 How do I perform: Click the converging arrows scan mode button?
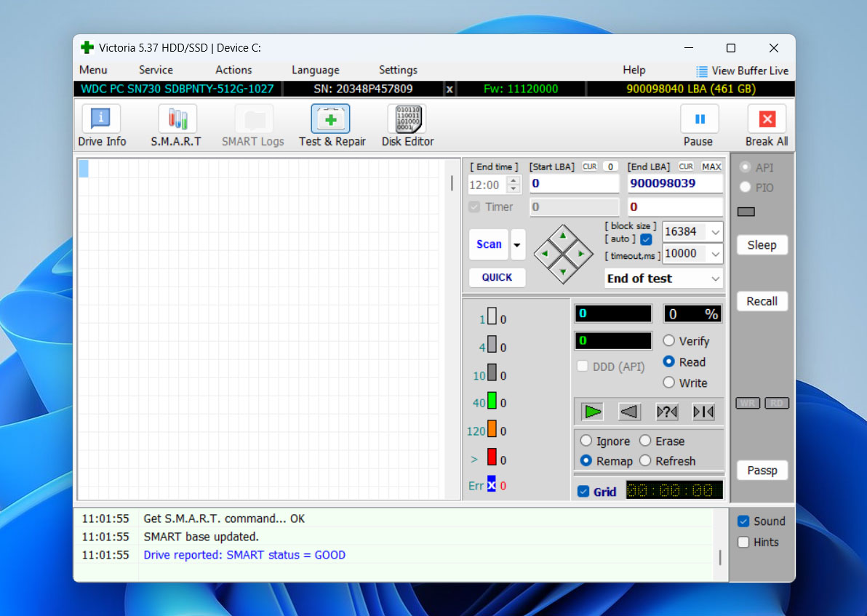point(703,412)
